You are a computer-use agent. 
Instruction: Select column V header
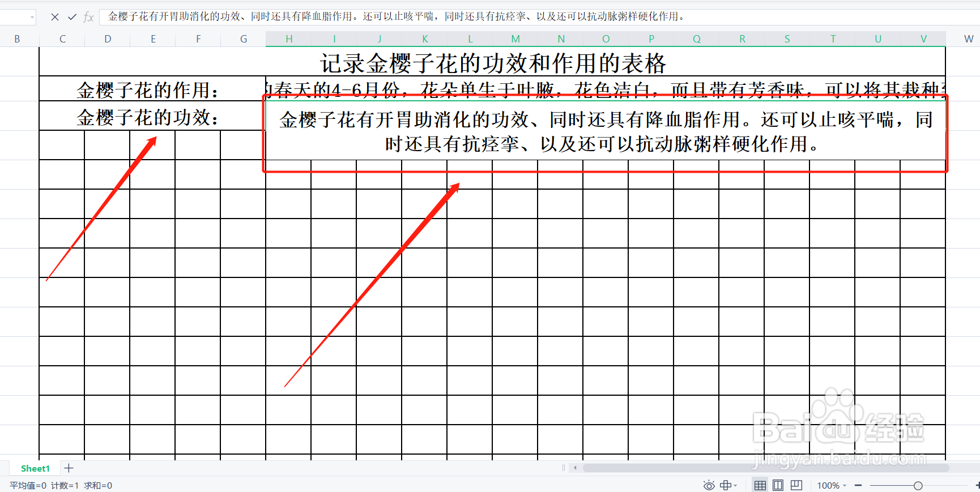point(923,39)
